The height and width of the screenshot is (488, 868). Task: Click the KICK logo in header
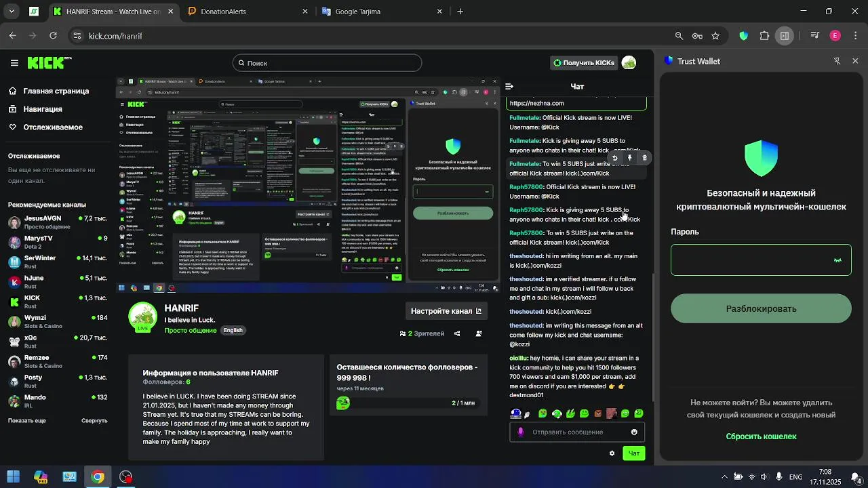(x=49, y=63)
